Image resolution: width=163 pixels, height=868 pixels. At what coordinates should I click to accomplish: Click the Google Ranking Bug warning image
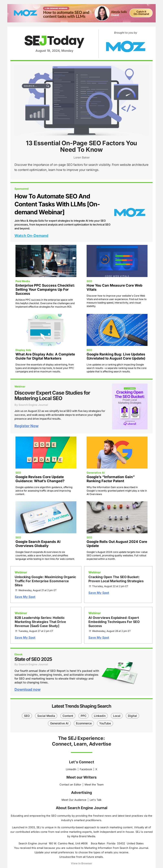pos(117,330)
